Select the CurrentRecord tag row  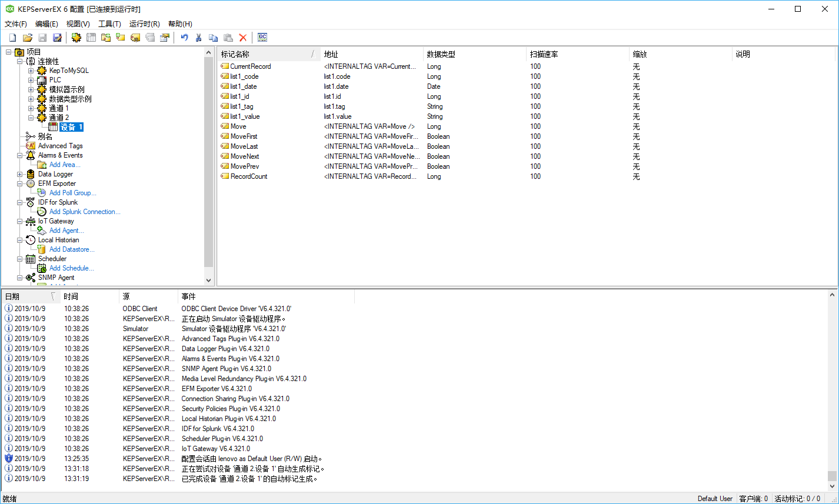coord(247,66)
